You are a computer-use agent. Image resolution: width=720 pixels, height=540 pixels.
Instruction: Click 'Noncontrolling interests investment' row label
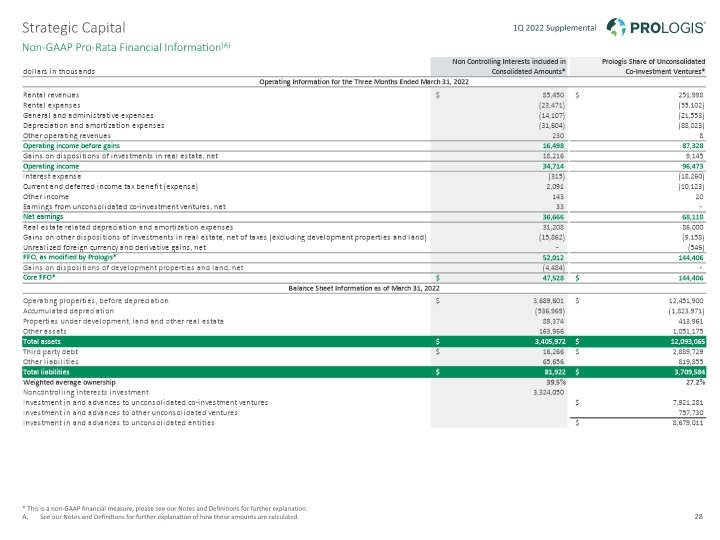point(86,392)
